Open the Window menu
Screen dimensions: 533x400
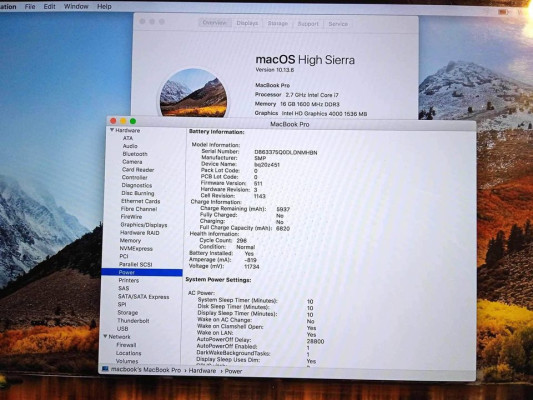(76, 6)
